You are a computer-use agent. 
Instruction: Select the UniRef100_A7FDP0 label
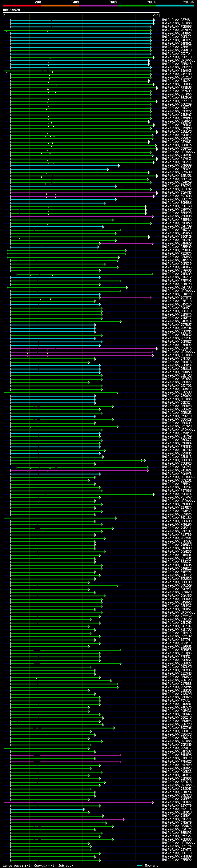[x=177, y=860]
